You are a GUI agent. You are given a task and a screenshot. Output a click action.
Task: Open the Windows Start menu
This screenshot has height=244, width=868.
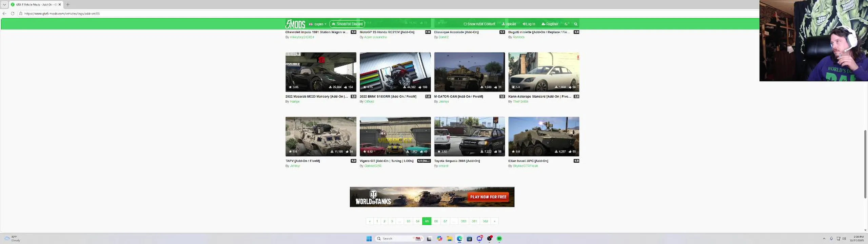tap(369, 239)
